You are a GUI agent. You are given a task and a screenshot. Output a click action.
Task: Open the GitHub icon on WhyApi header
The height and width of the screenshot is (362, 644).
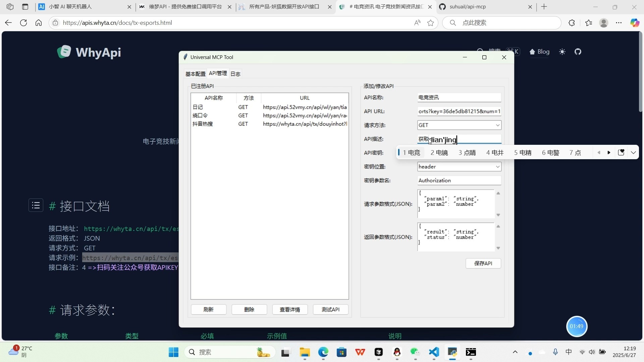click(578, 52)
